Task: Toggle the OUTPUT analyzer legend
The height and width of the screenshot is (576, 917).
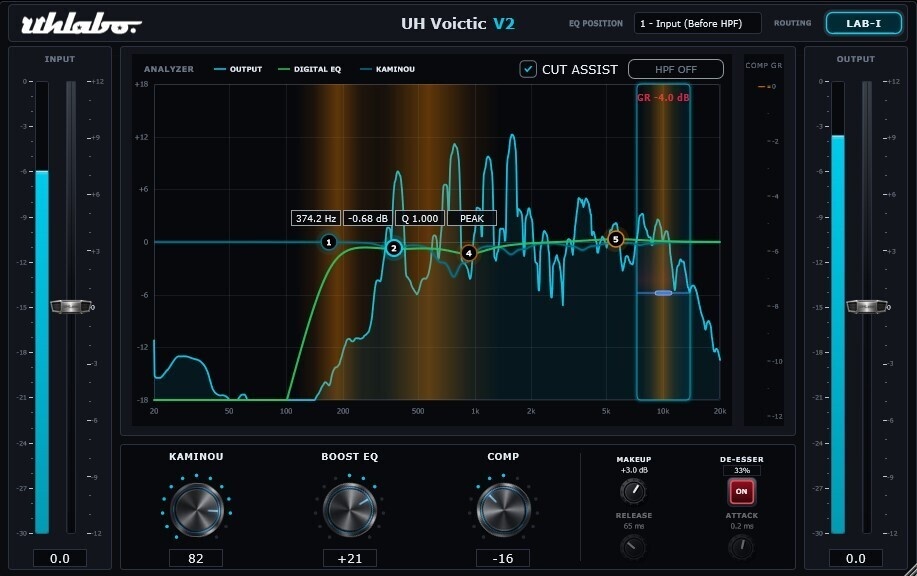Action: coord(238,69)
